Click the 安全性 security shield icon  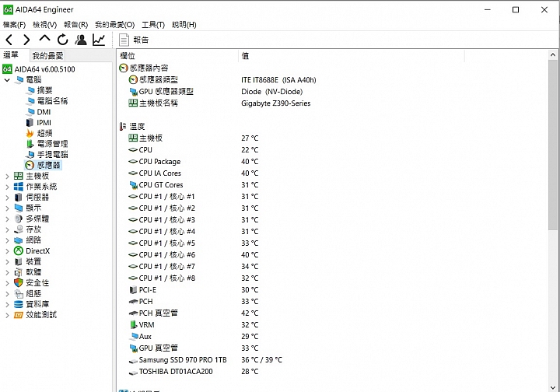(18, 283)
